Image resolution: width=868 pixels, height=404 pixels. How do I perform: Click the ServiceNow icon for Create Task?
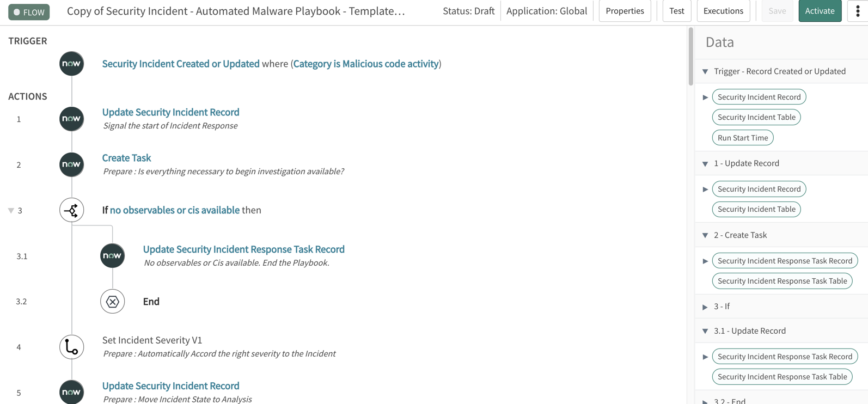(x=71, y=164)
